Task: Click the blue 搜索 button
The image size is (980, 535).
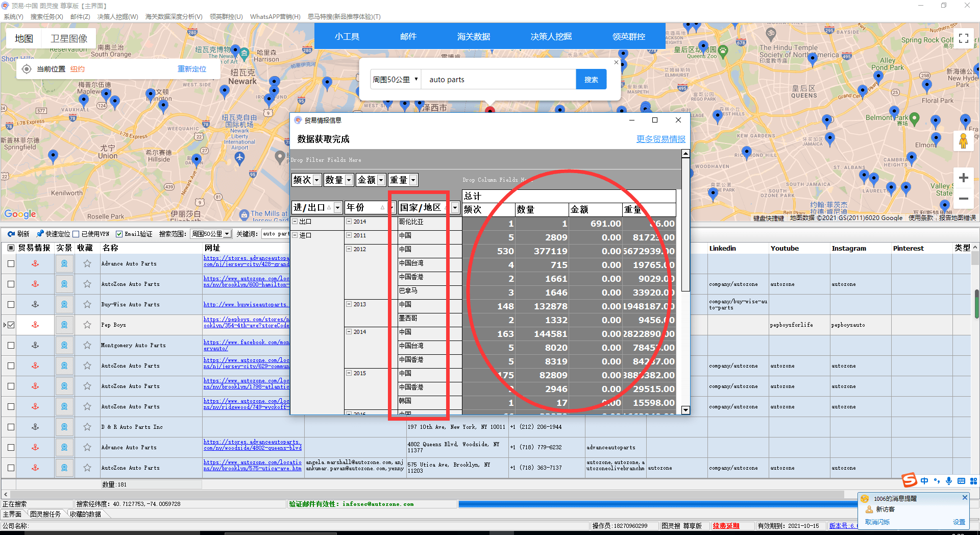Action: pos(591,80)
